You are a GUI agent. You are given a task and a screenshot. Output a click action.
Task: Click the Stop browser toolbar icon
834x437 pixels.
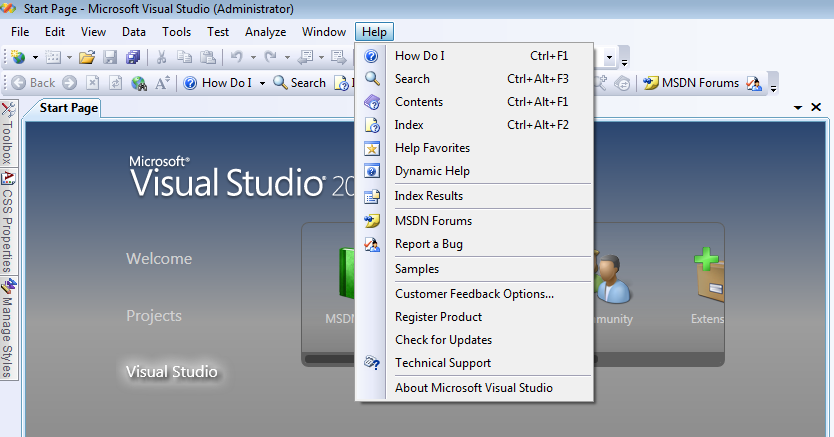point(93,83)
